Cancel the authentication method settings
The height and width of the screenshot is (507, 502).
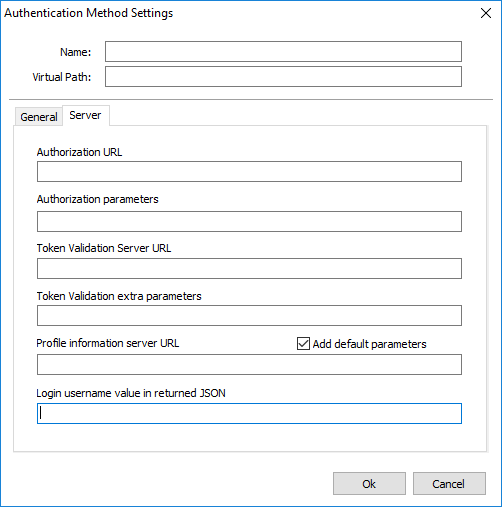click(x=449, y=484)
